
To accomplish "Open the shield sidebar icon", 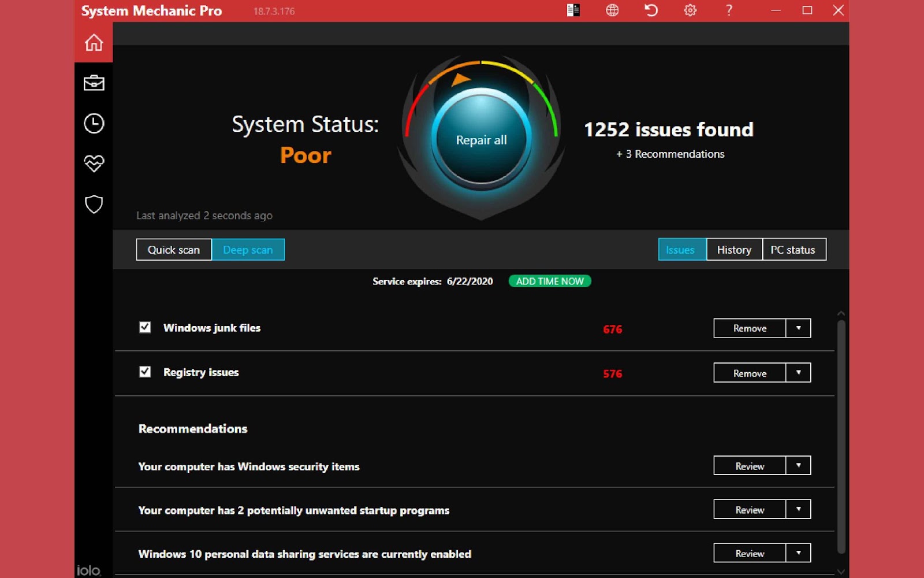I will click(94, 204).
